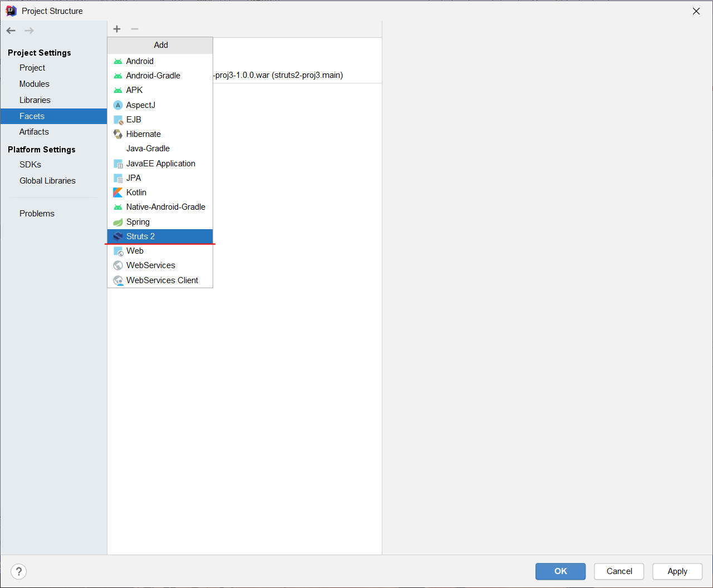Viewport: 713px width, 588px height.
Task: Open help with the question mark icon
Action: (x=18, y=571)
